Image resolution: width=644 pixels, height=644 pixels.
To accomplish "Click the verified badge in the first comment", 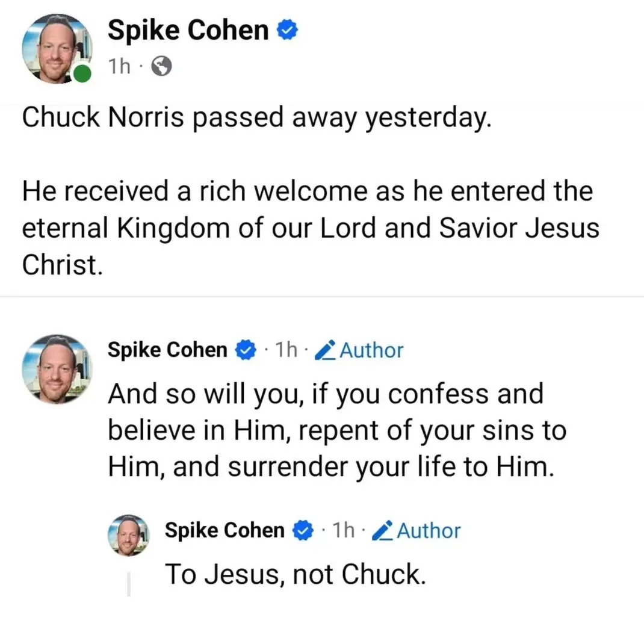I will coord(245,350).
